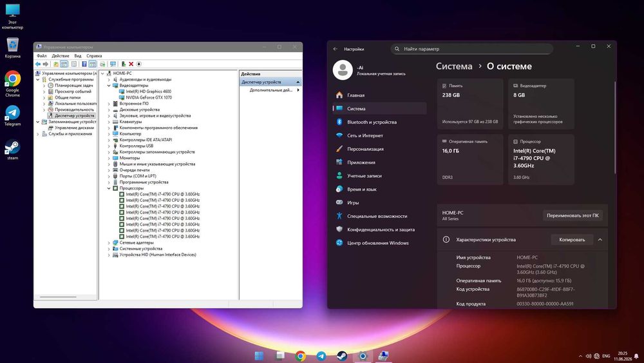The height and width of the screenshot is (363, 644).
Task: Click Переименовать этот ПК button
Action: coord(573,215)
